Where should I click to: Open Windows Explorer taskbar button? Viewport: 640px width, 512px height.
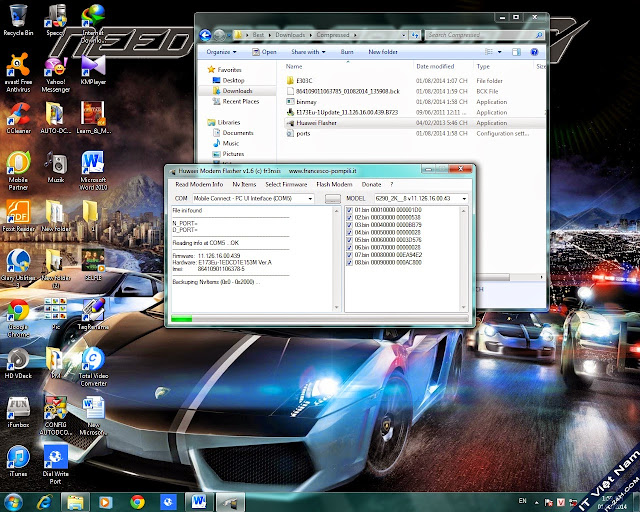75,502
